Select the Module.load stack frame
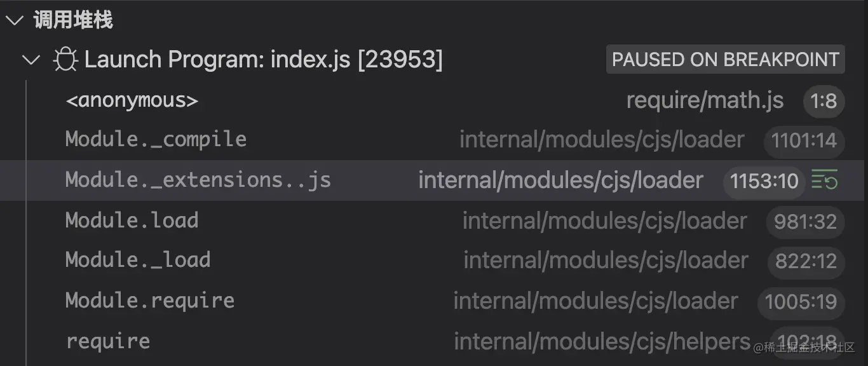 132,220
